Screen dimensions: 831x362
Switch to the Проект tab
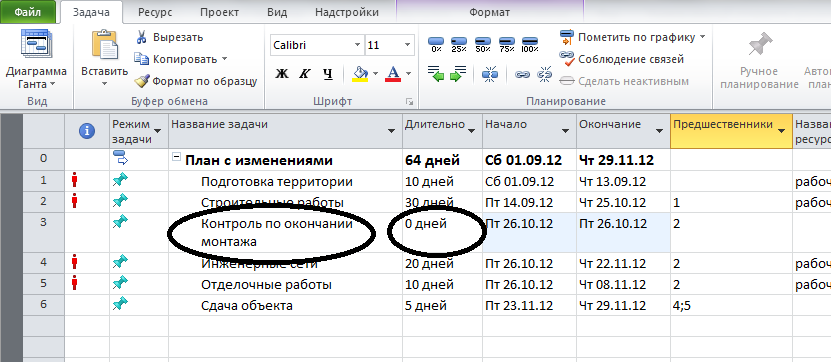tap(220, 12)
